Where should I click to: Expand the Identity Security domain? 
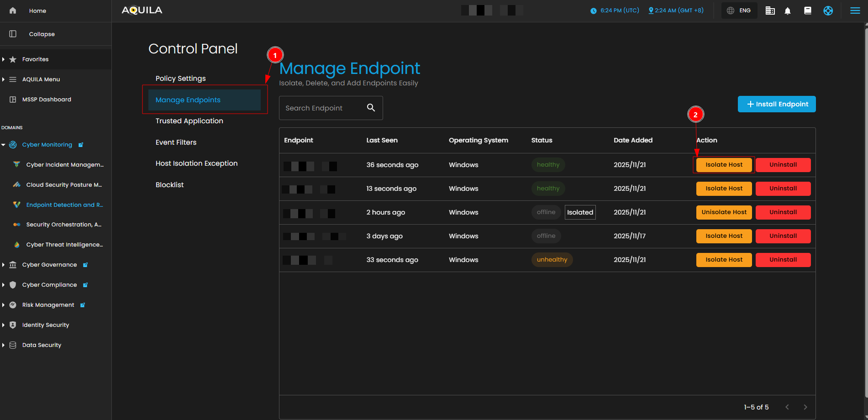[x=4, y=325]
